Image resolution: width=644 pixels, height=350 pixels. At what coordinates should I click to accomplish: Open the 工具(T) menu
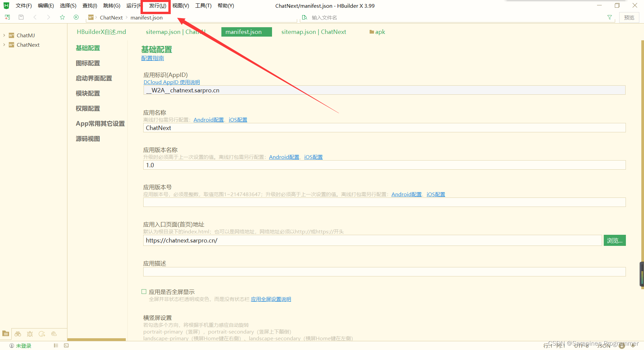pyautogui.click(x=203, y=6)
